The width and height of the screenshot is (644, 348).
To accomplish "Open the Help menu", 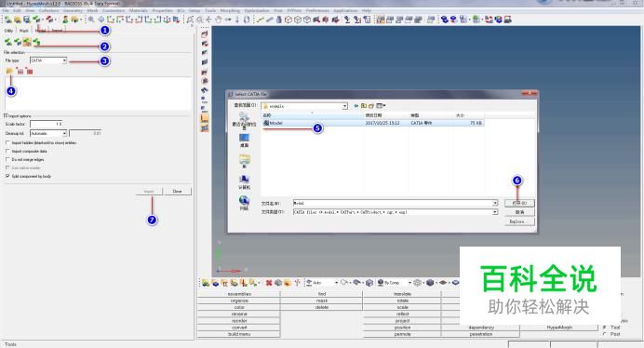I will click(x=367, y=10).
